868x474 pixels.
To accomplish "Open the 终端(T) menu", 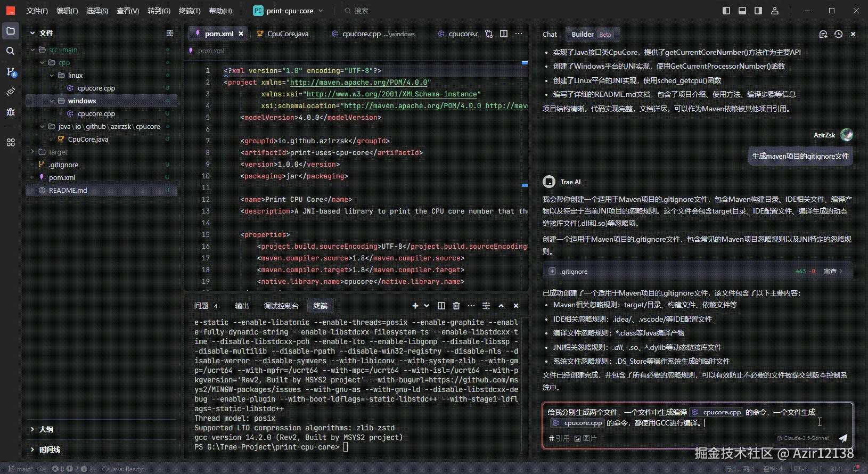I will (190, 11).
